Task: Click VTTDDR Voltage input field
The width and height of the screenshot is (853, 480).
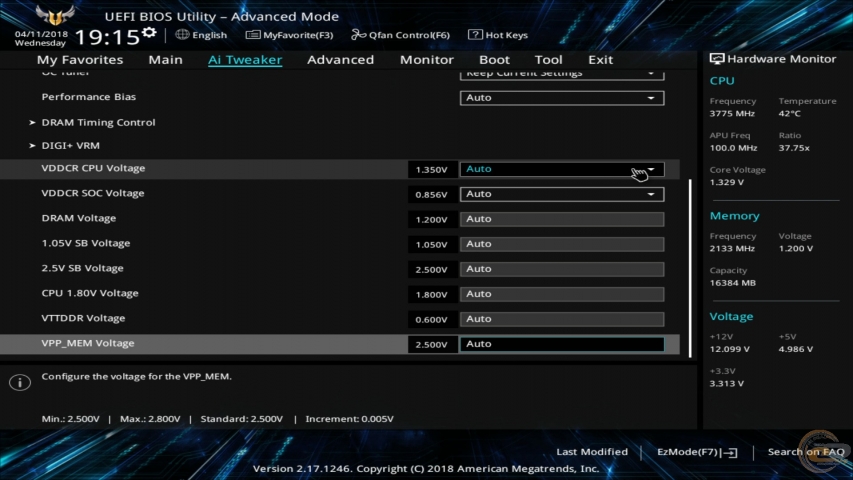Action: point(562,319)
